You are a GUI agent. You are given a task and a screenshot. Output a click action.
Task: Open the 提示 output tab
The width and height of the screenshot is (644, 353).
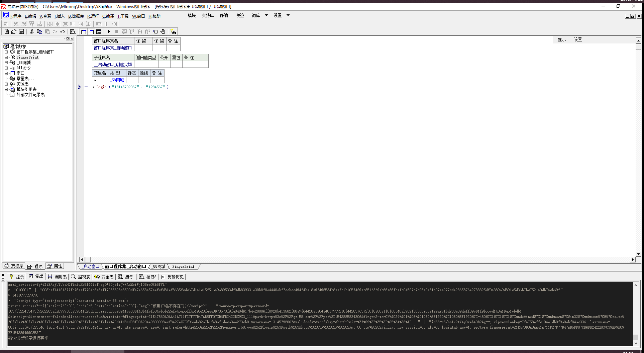[16, 276]
